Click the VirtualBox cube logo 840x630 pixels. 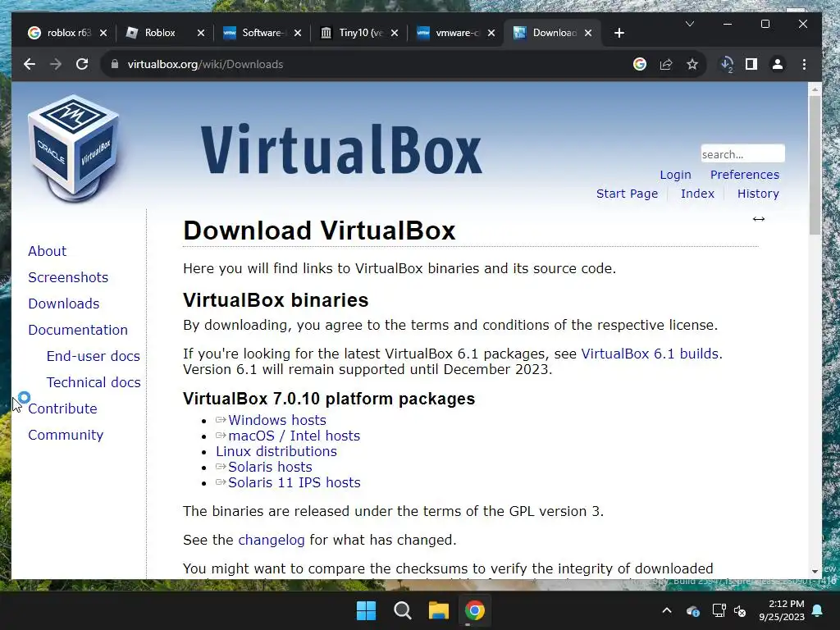[74, 148]
